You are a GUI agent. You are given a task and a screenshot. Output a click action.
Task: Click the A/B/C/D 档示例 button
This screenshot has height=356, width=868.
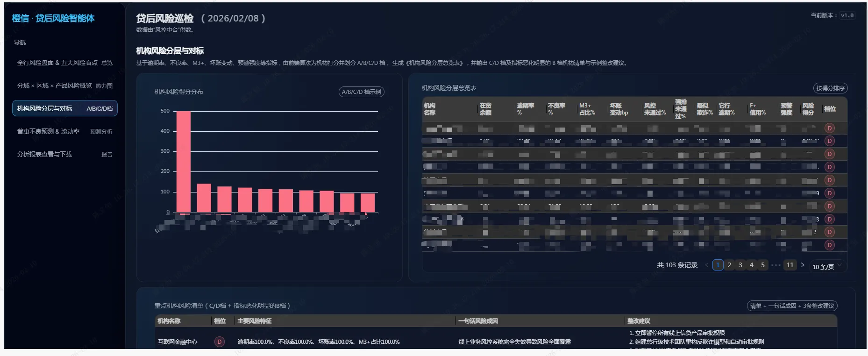pyautogui.click(x=361, y=92)
